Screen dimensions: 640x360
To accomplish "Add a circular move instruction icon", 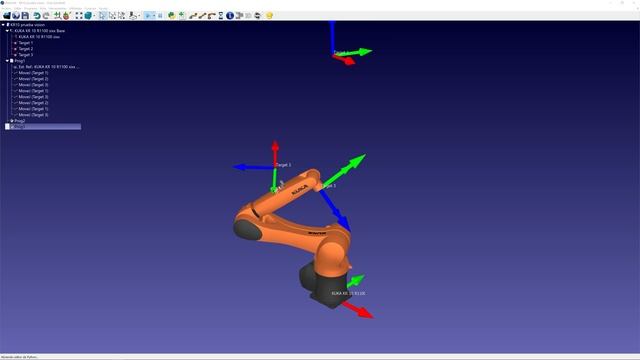I will 211,16.
